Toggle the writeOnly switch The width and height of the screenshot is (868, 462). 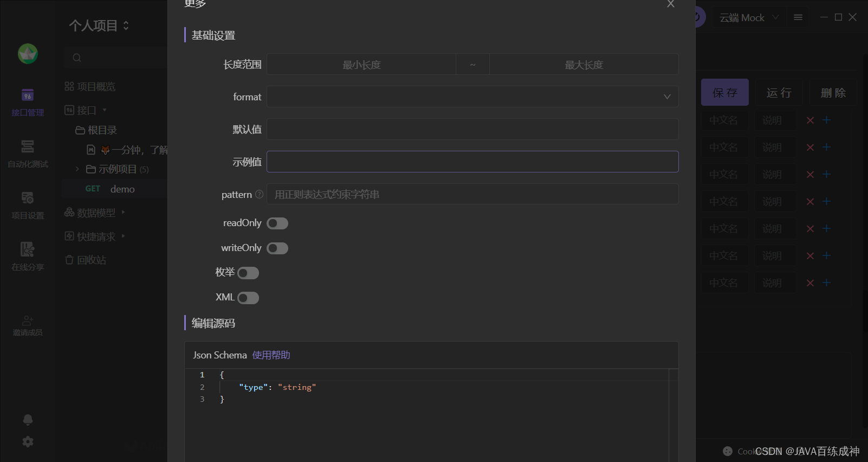[x=277, y=248]
